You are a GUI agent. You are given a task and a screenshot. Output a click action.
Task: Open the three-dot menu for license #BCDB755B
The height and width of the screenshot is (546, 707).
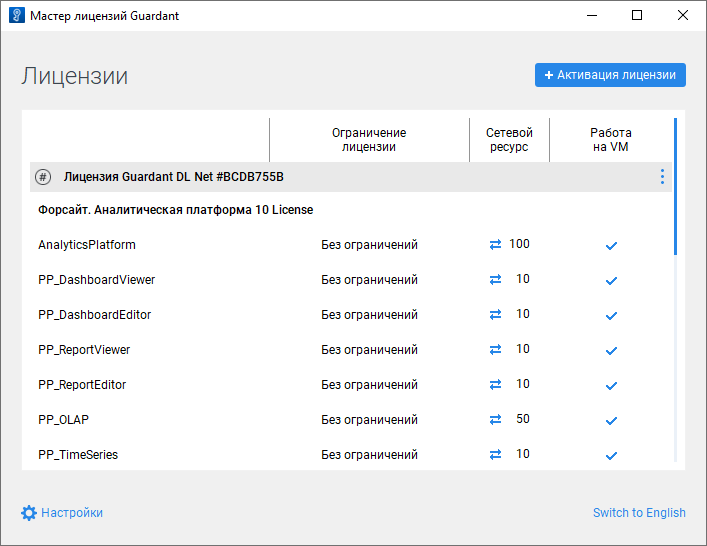point(662,177)
